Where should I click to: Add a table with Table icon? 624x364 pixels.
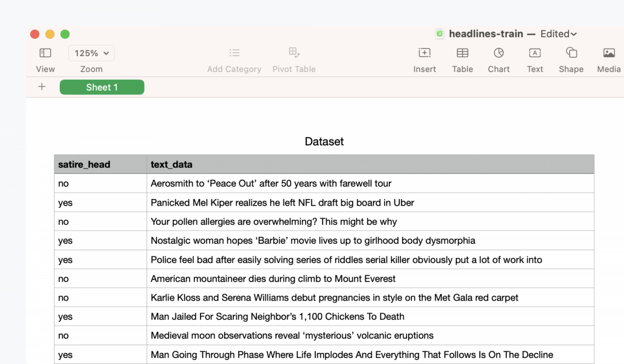click(x=462, y=53)
